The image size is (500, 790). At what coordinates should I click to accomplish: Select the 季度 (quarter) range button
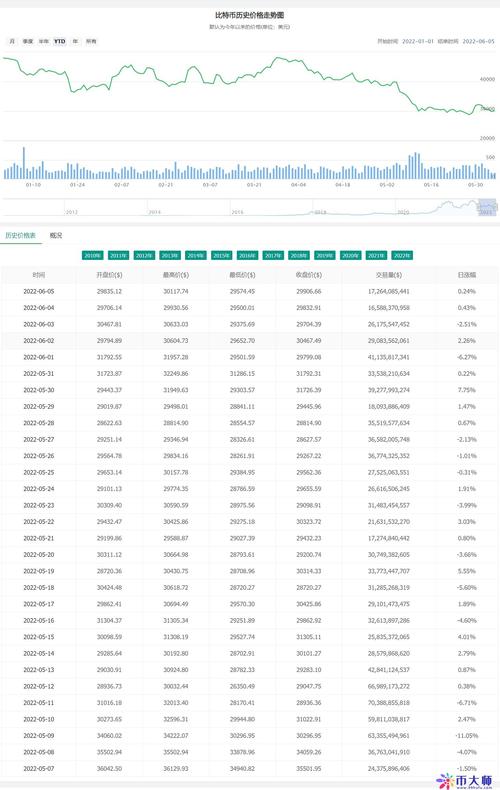(x=27, y=41)
